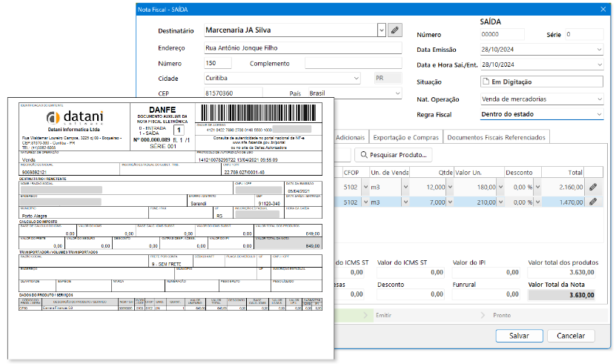
Task: Select the Marcenaria JA Silva recipient text
Action: point(238,30)
